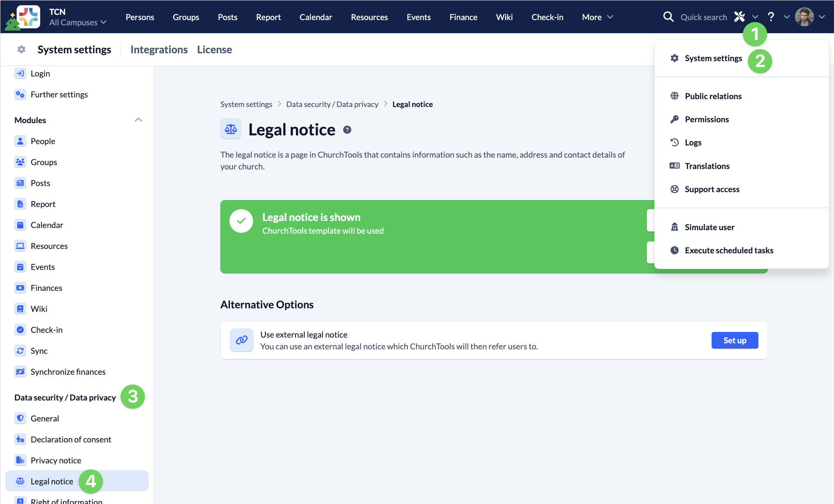Click the Declaration of consent icon
The image size is (834, 504).
(20, 439)
